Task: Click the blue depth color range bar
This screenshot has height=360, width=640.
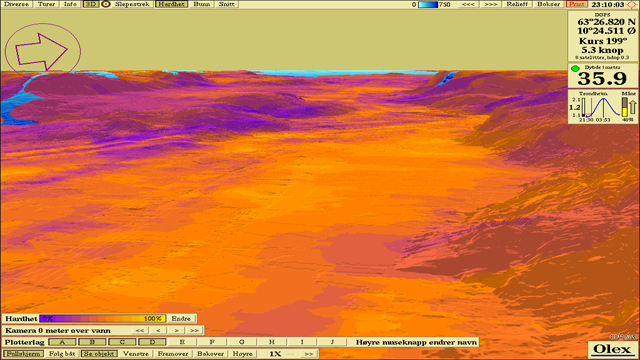Action: (x=427, y=4)
